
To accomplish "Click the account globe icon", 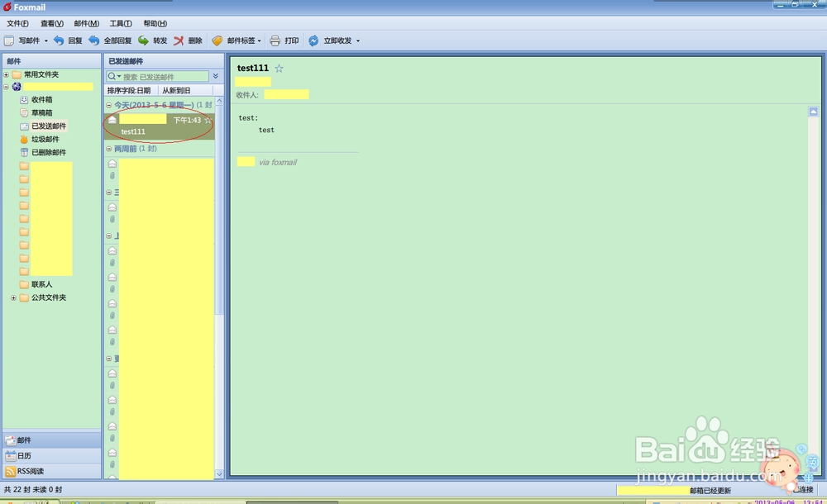I will click(x=17, y=87).
